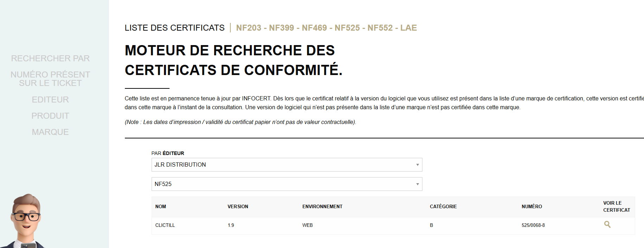Click the NOM column header
This screenshot has height=248, width=644.
tap(161, 207)
